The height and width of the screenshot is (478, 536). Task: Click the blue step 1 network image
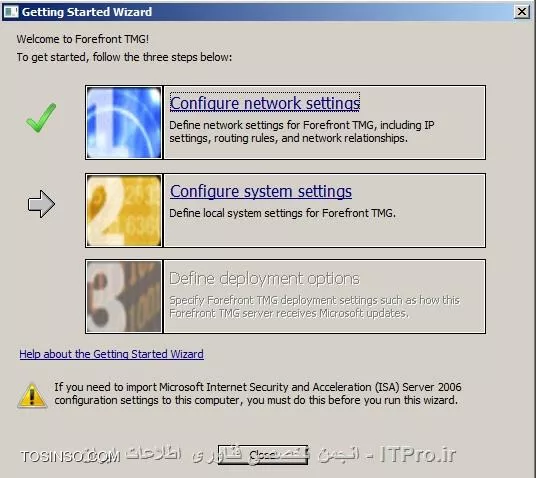tap(124, 122)
